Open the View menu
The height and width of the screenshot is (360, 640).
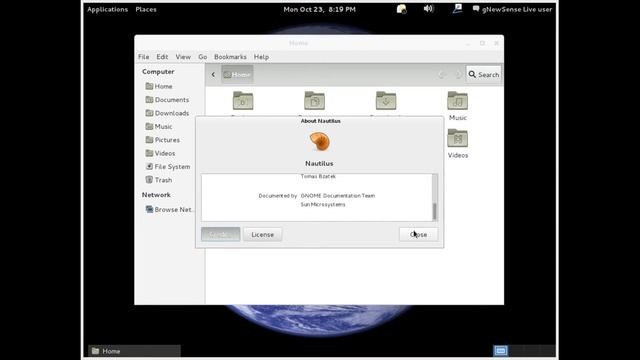(183, 57)
